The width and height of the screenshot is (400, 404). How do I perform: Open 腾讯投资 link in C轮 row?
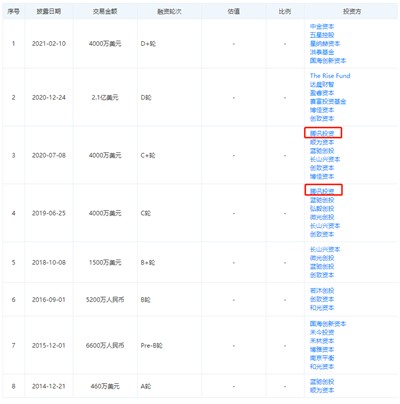tap(322, 191)
